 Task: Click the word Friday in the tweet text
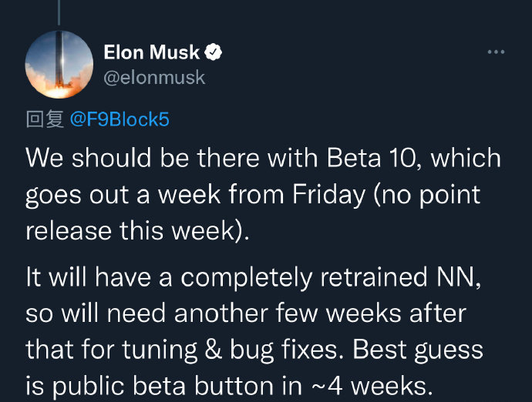[x=328, y=196]
